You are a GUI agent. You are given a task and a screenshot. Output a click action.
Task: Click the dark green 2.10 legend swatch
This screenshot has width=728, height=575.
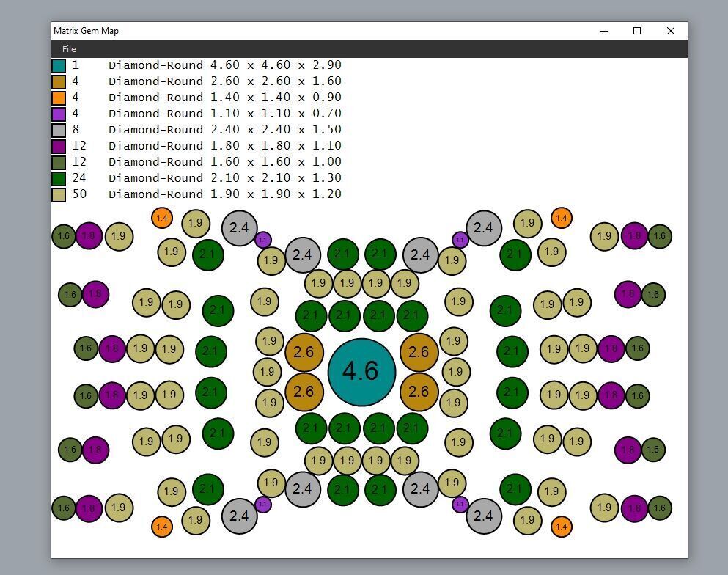point(59,179)
